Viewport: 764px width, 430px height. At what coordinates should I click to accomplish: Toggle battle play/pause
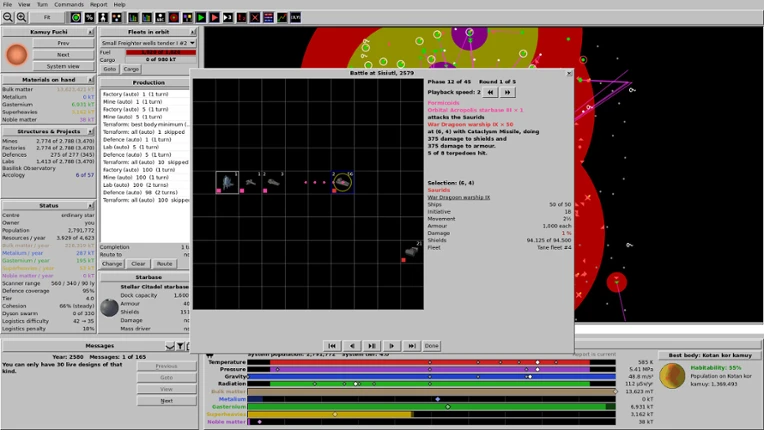tap(372, 346)
